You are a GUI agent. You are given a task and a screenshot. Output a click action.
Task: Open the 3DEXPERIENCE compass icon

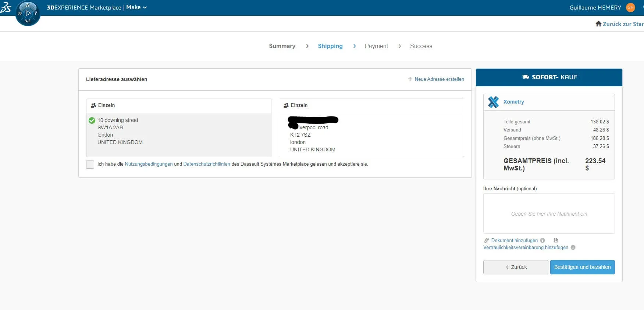28,14
